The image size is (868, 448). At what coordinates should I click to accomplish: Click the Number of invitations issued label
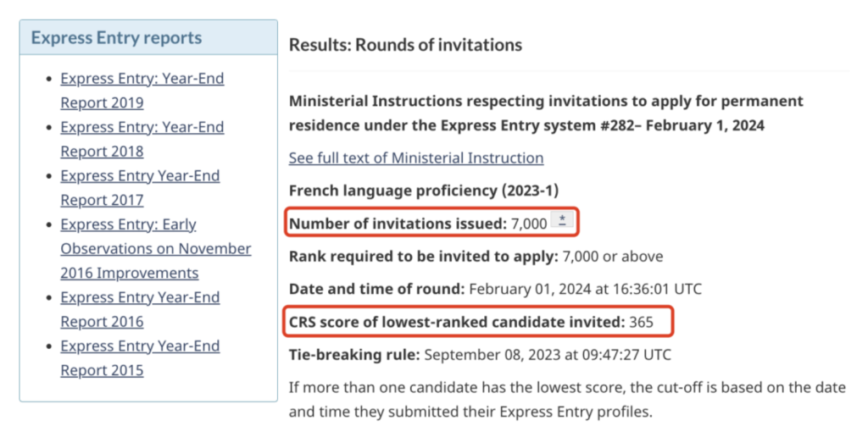point(397,224)
